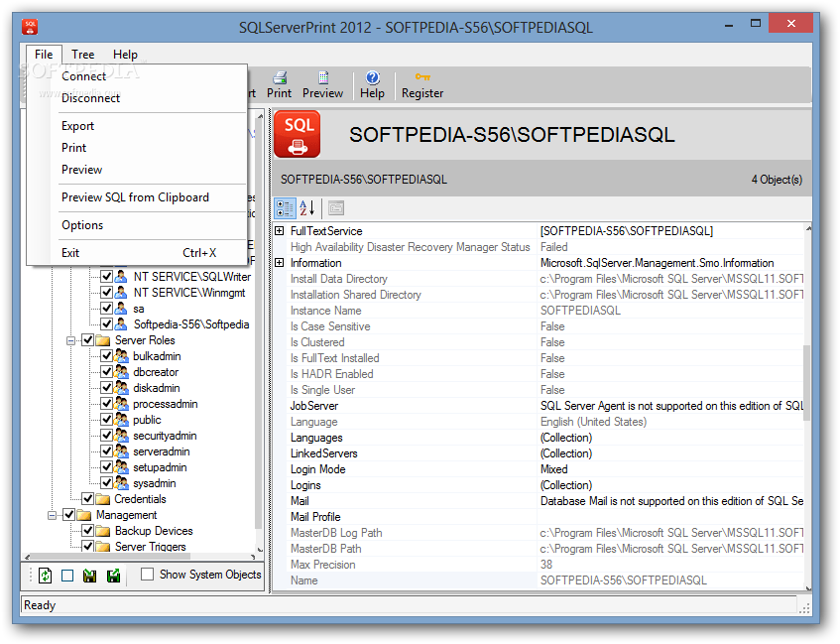
Task: Sort properties alphabetically with A-Z icon
Action: 307,208
